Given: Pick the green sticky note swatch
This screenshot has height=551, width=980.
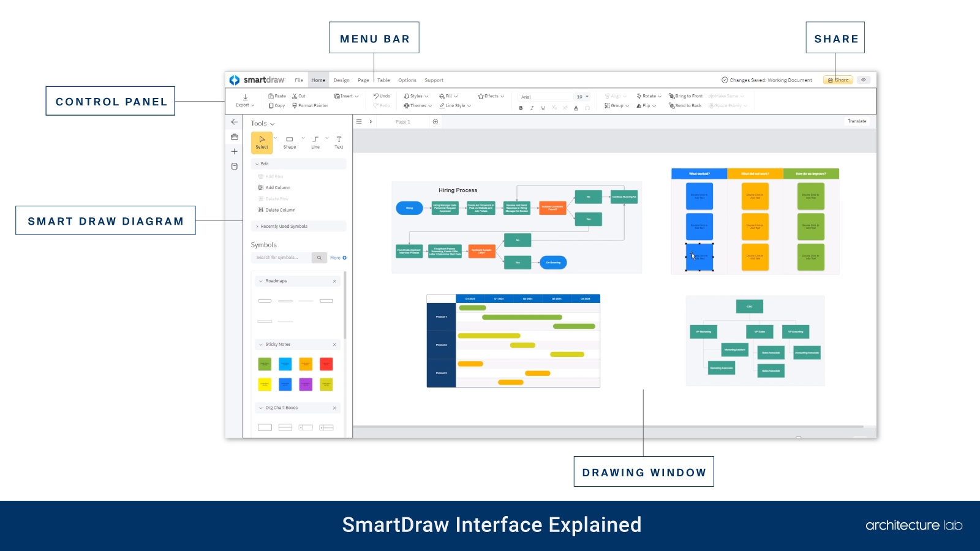Looking at the screenshot, I should [x=265, y=364].
